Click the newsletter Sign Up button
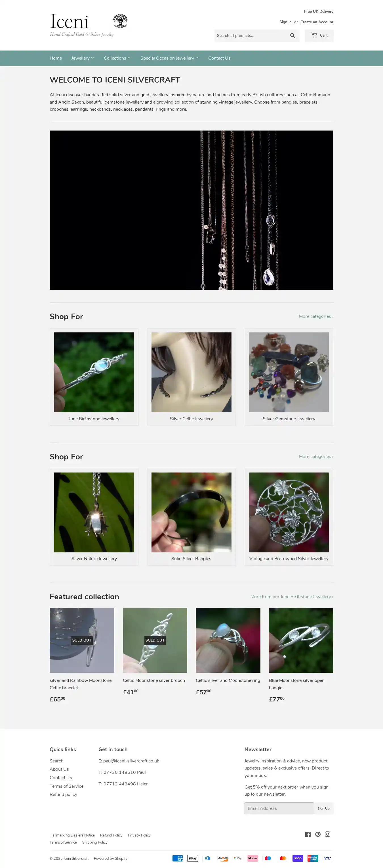This screenshot has width=383, height=868. click(x=323, y=808)
